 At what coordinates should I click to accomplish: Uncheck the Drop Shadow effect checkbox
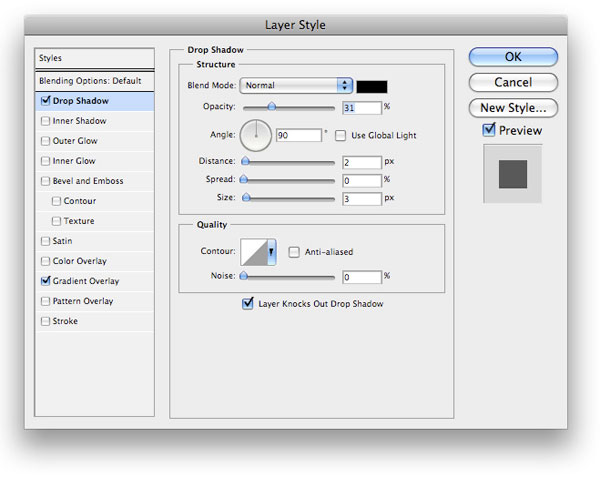pyautogui.click(x=46, y=101)
